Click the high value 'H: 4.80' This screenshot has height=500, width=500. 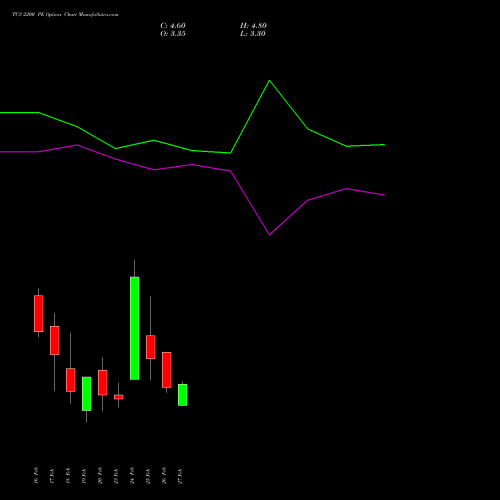253,26
